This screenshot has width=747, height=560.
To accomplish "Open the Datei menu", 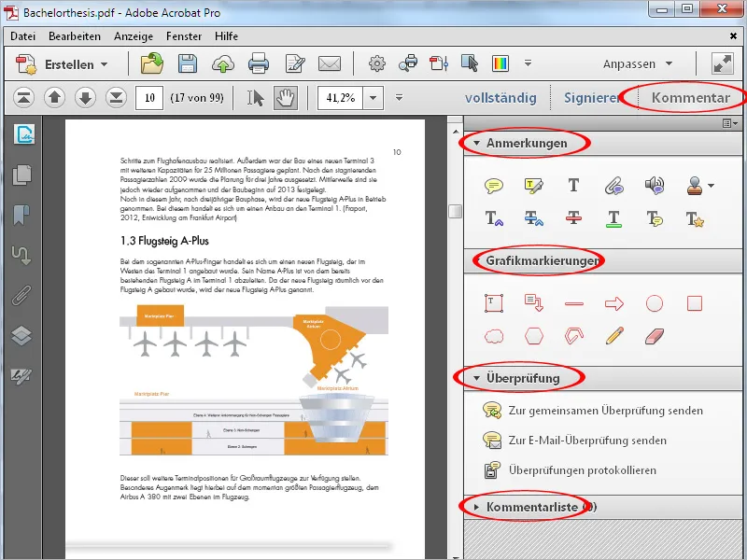I will 22,36.
